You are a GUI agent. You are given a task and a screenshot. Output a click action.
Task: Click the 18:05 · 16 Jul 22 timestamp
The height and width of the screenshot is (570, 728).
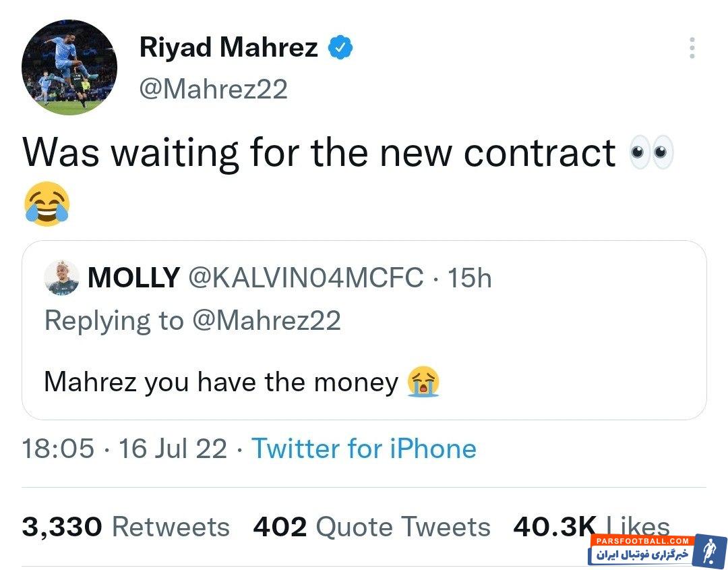coord(125,449)
